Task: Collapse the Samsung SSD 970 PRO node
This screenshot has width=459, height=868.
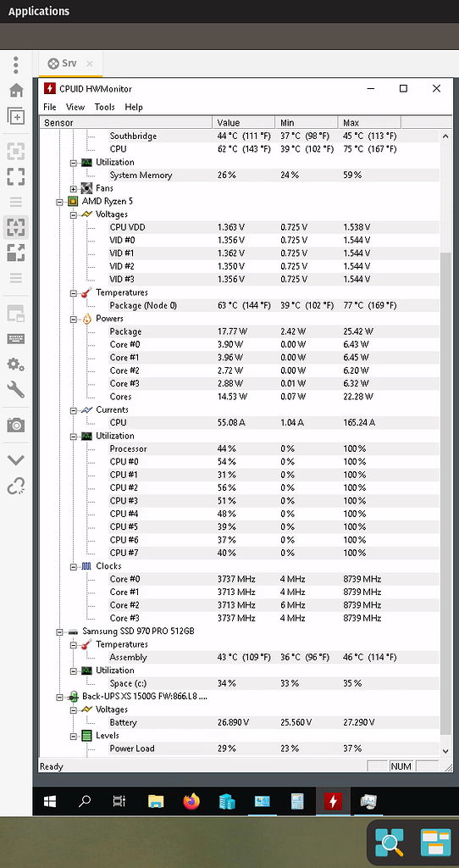Action: (60, 632)
